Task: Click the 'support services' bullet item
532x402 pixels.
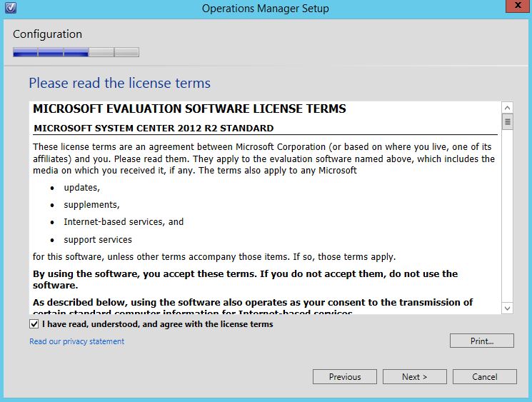Action: click(97, 240)
